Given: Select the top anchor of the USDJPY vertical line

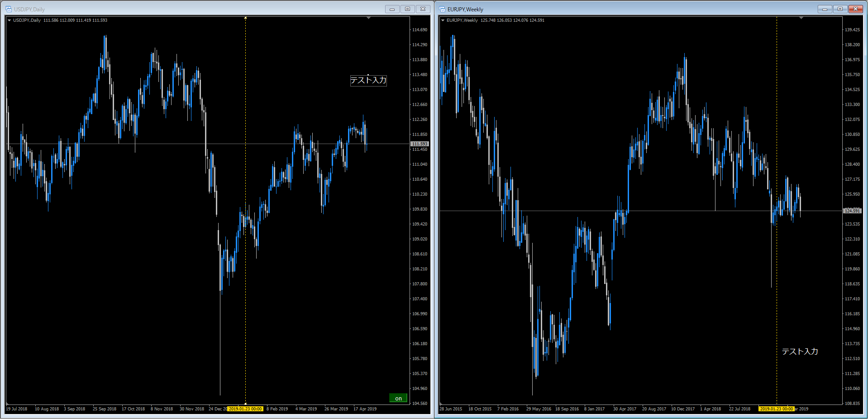Looking at the screenshot, I should (245, 18).
